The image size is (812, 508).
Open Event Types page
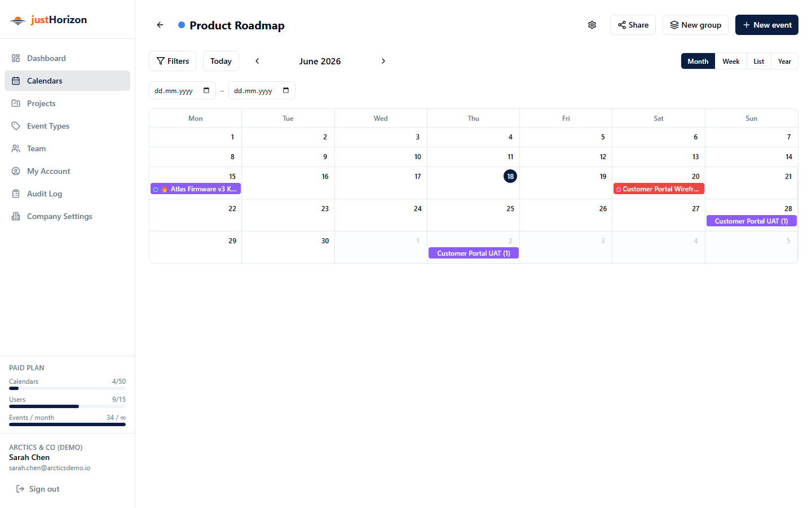67,126
